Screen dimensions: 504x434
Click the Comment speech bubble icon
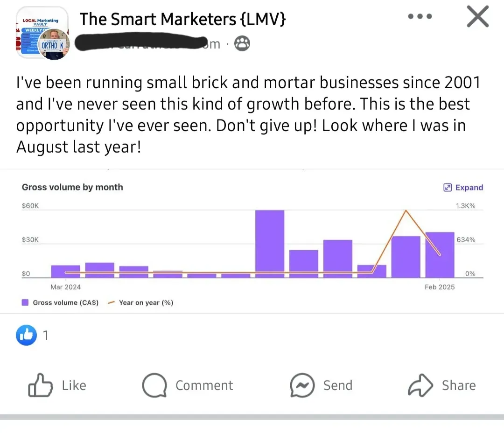pos(154,385)
